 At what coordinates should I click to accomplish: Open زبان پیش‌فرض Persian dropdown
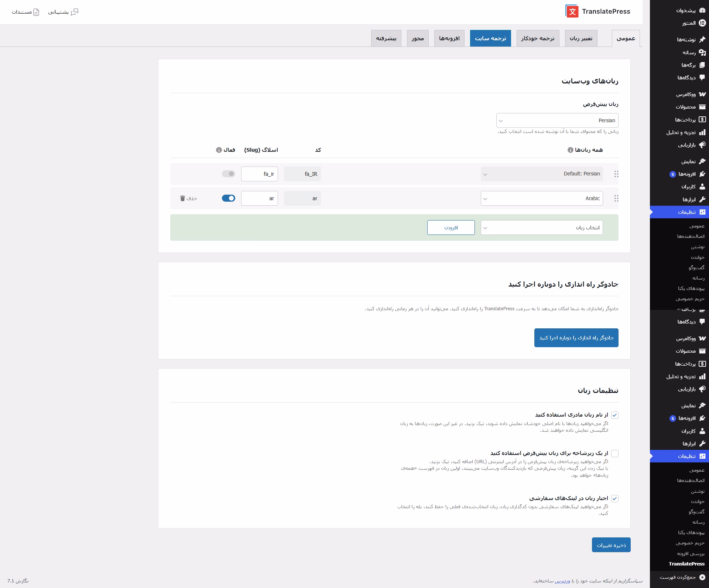[x=557, y=120]
